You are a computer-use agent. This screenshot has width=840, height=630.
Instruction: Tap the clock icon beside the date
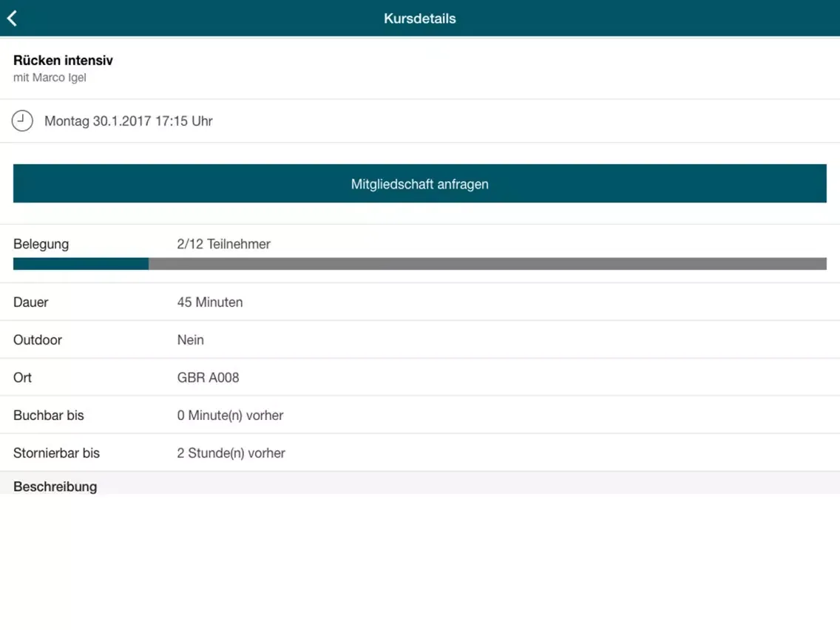[22, 121]
